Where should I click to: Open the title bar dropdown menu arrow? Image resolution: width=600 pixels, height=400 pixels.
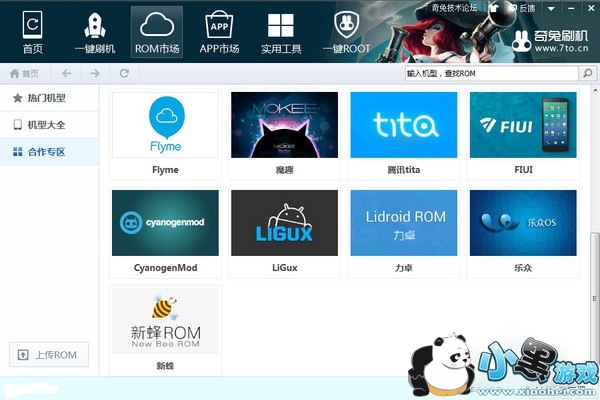coord(551,8)
